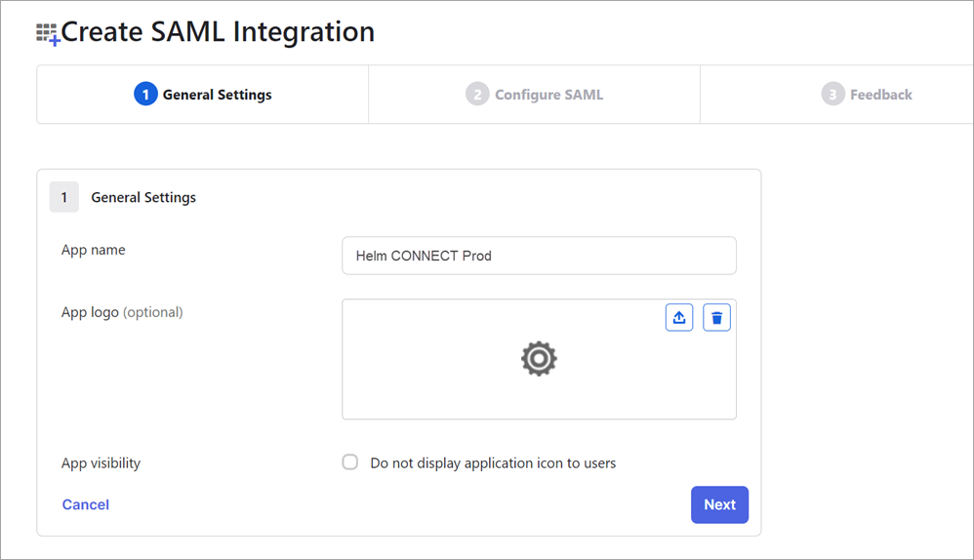Switch to the Configure SAML step
Image resolution: width=974 pixels, height=560 pixels.
534,95
